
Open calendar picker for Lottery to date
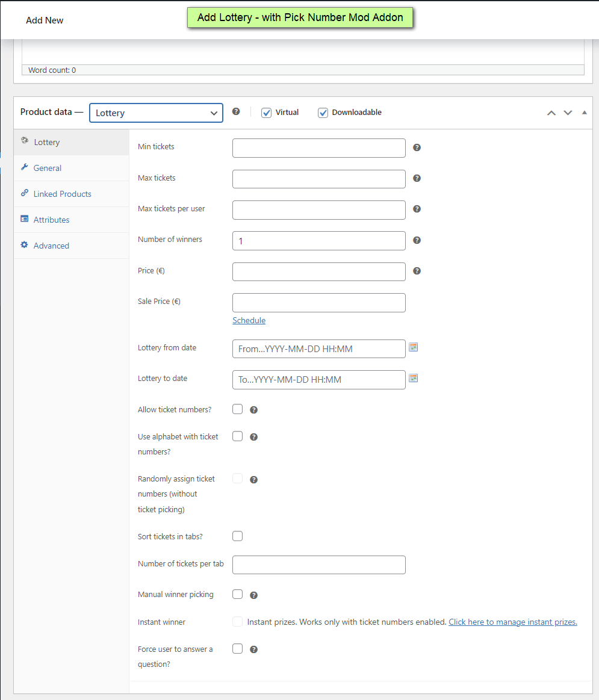coord(414,378)
